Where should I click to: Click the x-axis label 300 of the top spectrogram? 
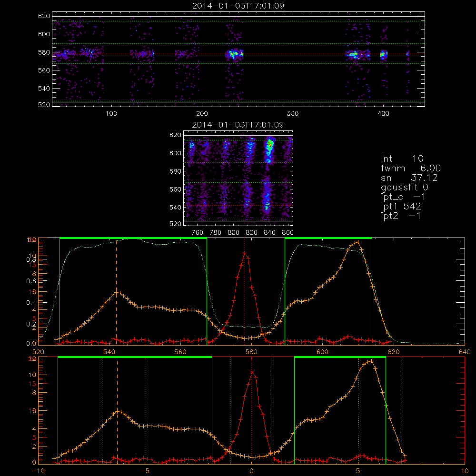point(293,114)
